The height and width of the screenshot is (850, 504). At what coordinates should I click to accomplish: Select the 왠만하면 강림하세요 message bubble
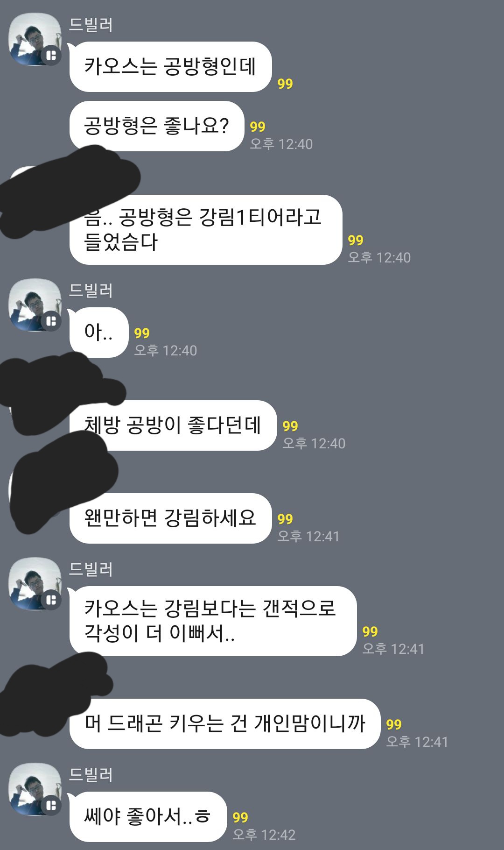170,518
